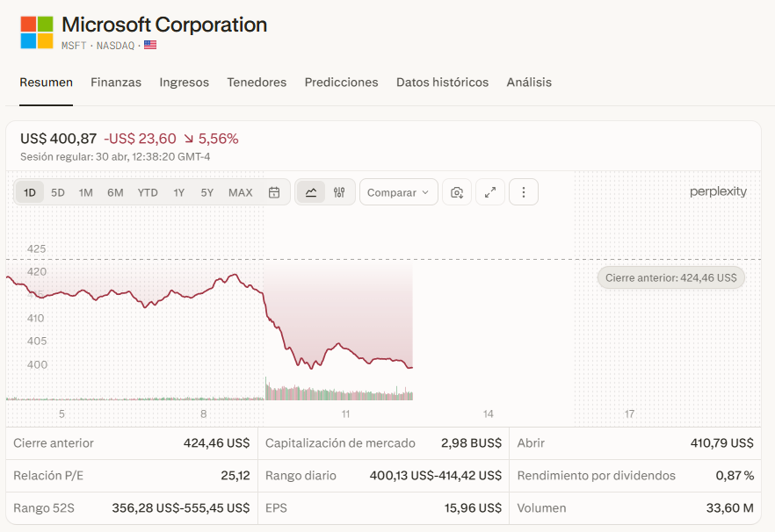The image size is (775, 532).
Task: Select the 1D time range
Action: (30, 192)
